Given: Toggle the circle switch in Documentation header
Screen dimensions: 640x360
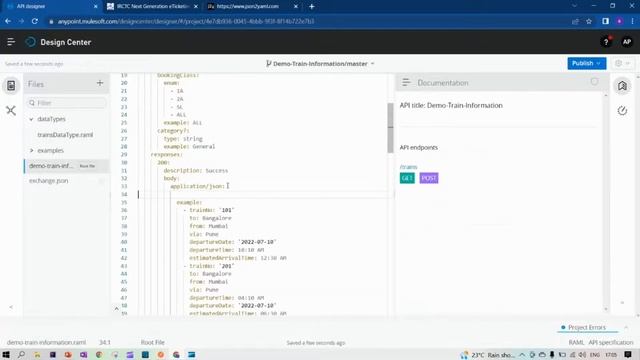Looking at the screenshot, I should tap(594, 82).
